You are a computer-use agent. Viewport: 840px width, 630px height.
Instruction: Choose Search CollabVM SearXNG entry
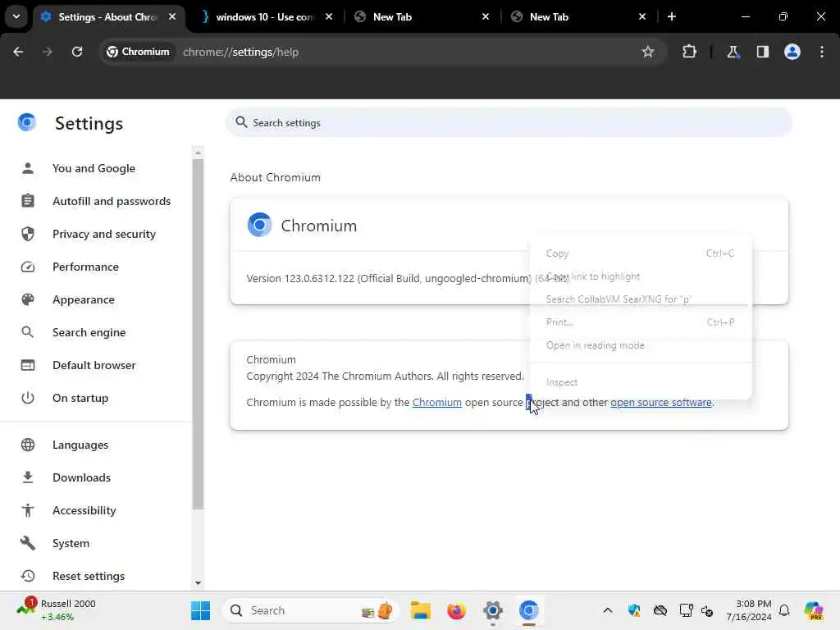pyautogui.click(x=640, y=299)
